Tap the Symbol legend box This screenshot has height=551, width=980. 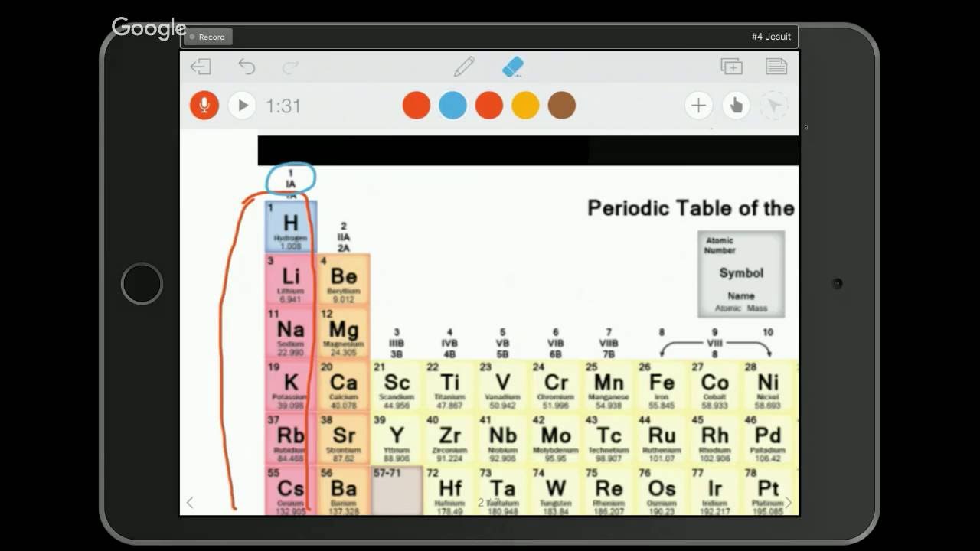pos(741,275)
